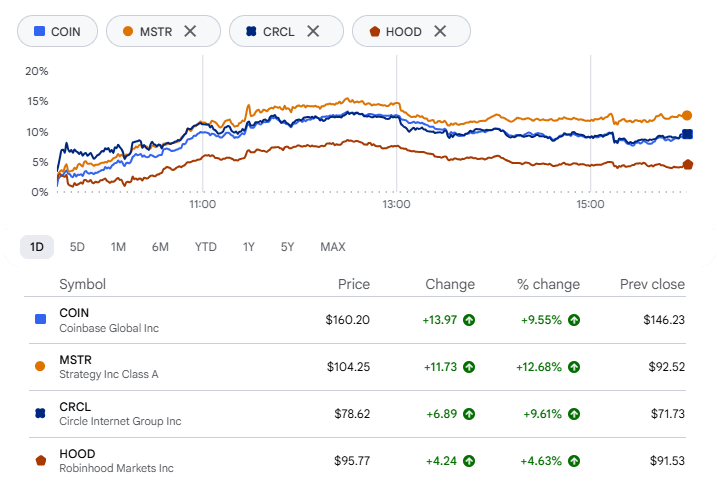The image size is (717, 491).
Task: Click the brown pentagon icon in HOOD chip
Action: click(375, 31)
